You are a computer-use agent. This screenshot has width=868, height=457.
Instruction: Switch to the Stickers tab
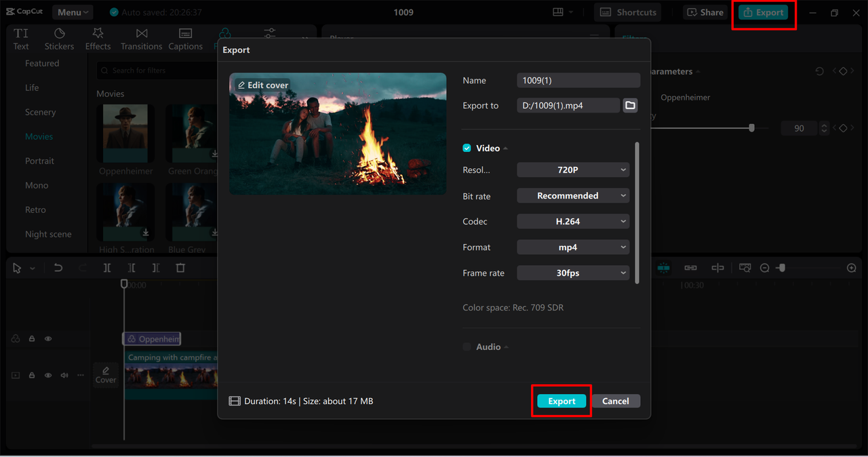point(59,39)
